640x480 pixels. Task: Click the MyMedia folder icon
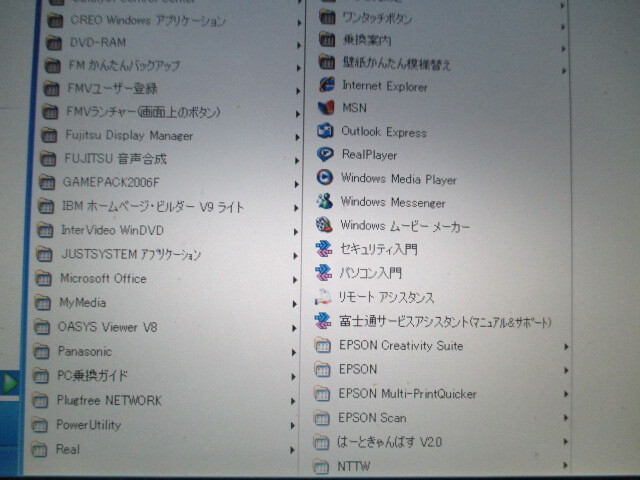[42, 303]
